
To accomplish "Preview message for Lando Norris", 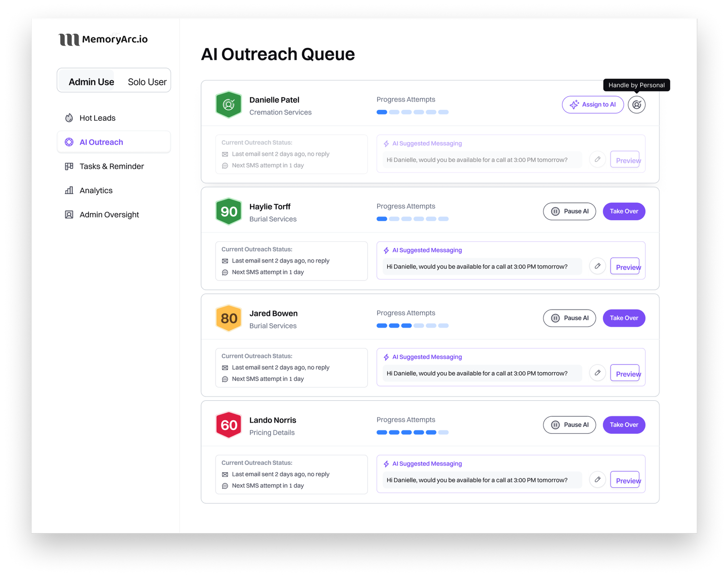I will 625,480.
